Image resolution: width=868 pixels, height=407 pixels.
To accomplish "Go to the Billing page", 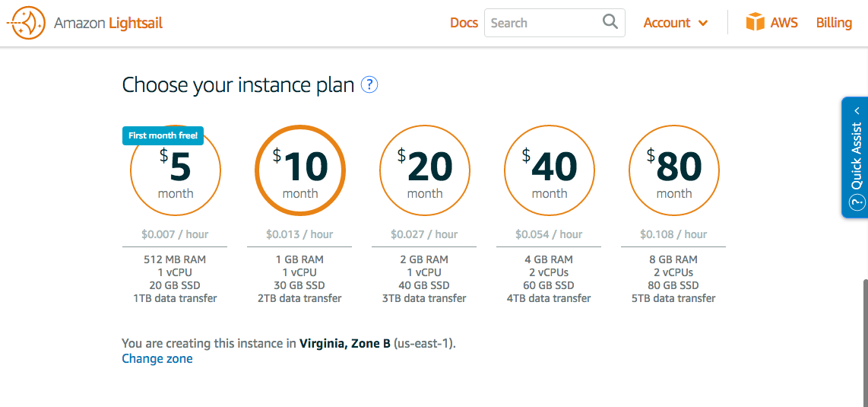I will click(x=834, y=23).
